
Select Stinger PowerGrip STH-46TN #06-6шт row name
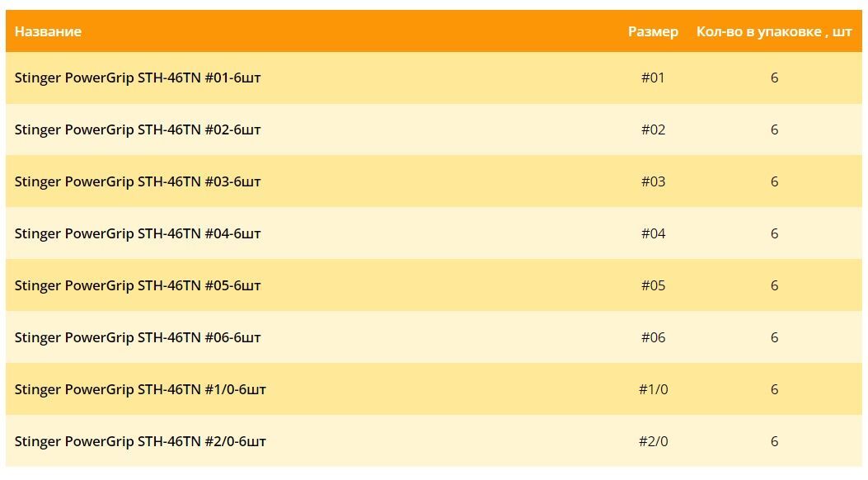point(138,337)
